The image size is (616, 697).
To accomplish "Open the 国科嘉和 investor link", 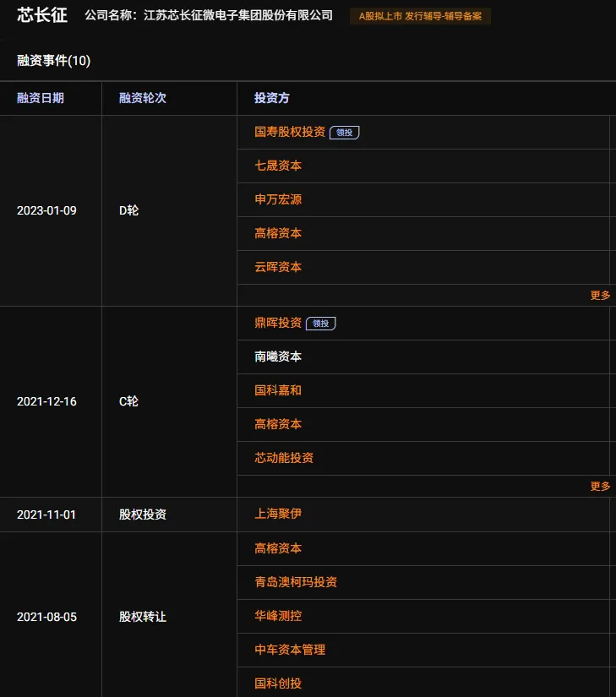I will [278, 390].
